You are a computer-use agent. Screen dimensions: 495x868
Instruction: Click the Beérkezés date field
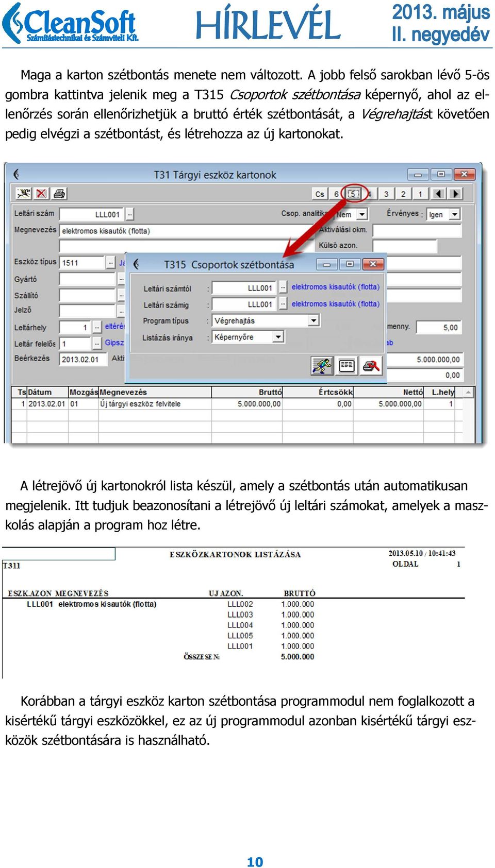tap(82, 359)
